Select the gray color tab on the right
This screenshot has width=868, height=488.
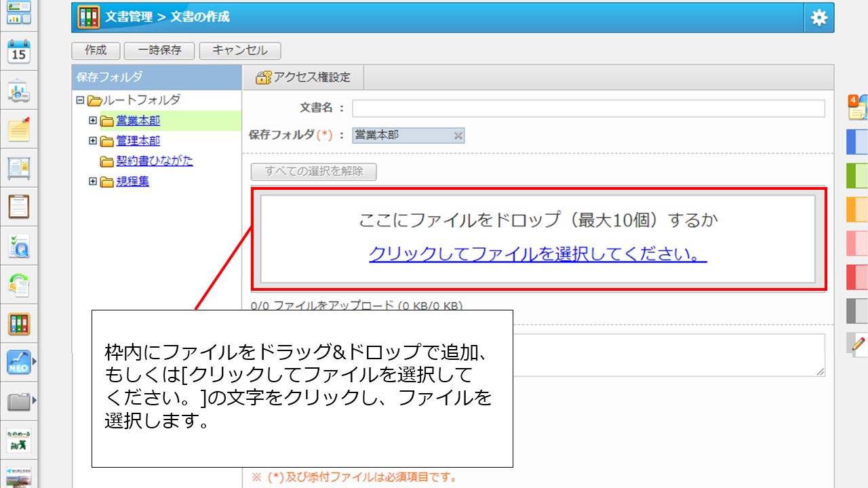click(x=858, y=311)
